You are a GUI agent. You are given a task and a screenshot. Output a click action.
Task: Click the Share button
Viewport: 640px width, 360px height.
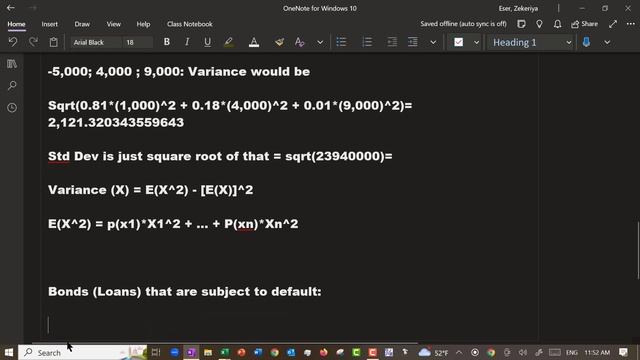pyautogui.click(x=584, y=24)
